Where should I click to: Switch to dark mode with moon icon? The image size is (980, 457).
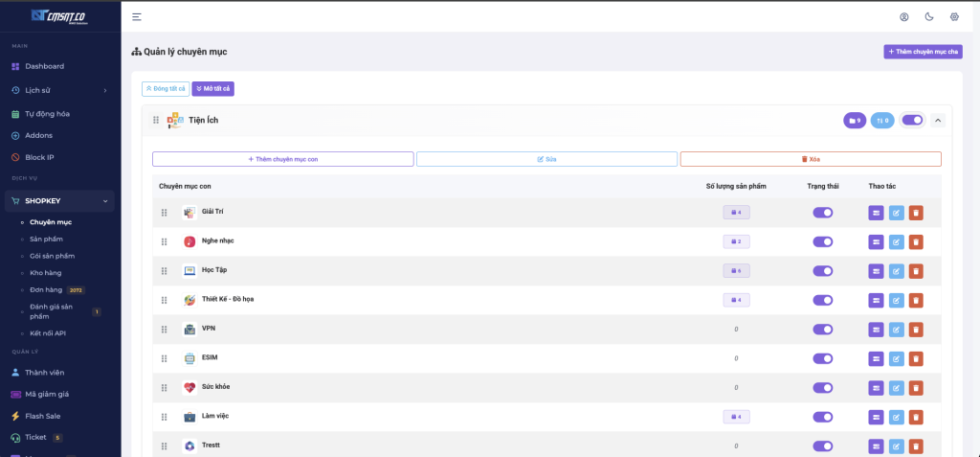(929, 16)
